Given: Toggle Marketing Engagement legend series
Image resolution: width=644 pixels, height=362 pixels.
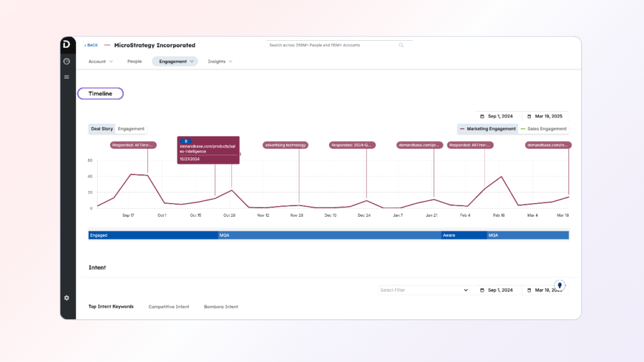Looking at the screenshot, I should 487,129.
